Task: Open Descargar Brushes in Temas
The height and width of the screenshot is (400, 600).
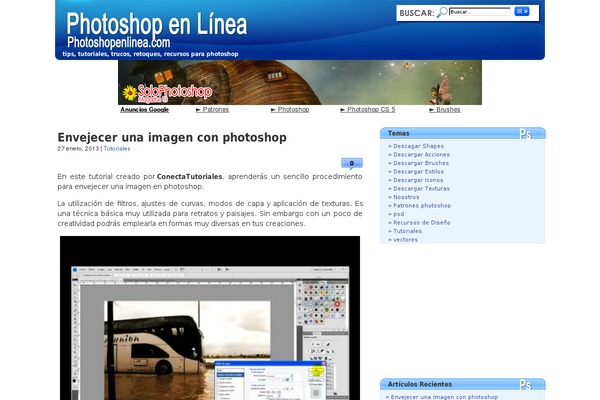Action: point(421,163)
